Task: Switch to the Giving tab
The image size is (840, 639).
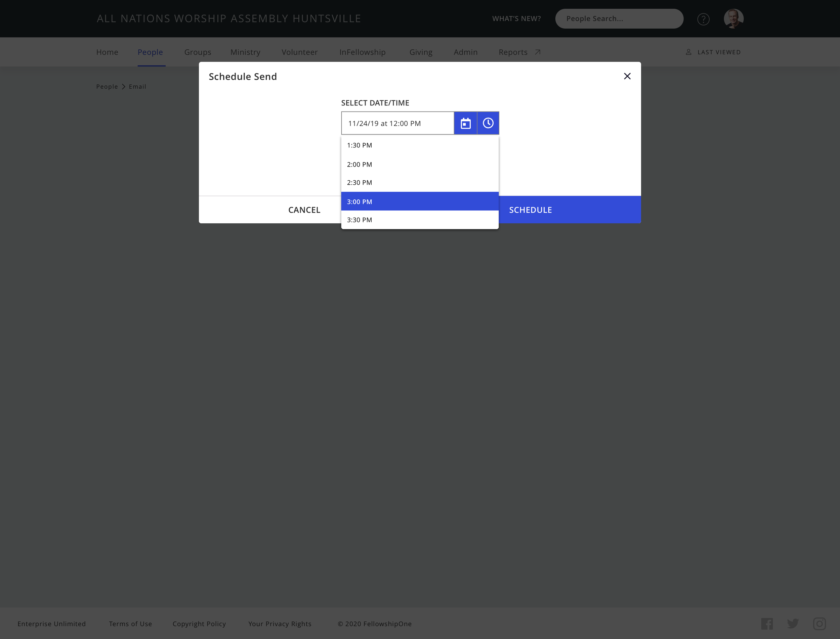Action: (421, 52)
